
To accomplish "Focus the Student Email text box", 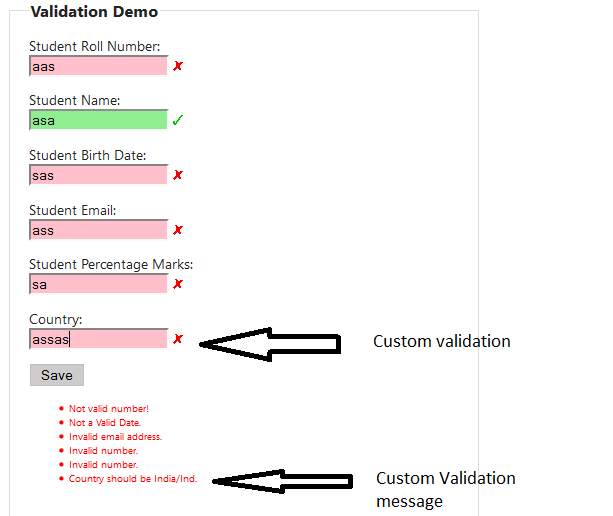I will (x=98, y=230).
